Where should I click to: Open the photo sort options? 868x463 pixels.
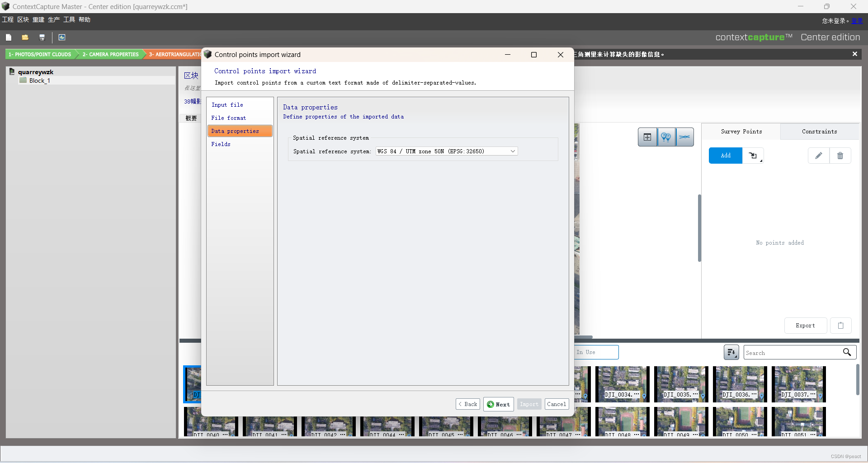coord(732,352)
